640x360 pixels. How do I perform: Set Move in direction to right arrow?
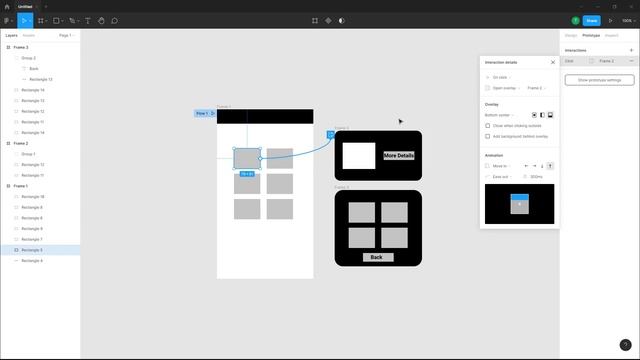(534, 166)
